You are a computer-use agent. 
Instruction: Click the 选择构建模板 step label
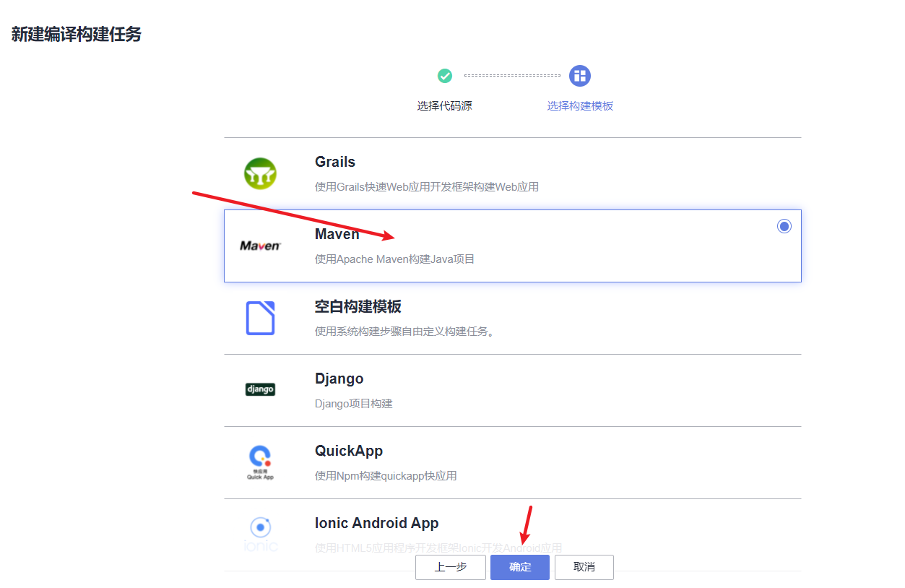(x=580, y=105)
